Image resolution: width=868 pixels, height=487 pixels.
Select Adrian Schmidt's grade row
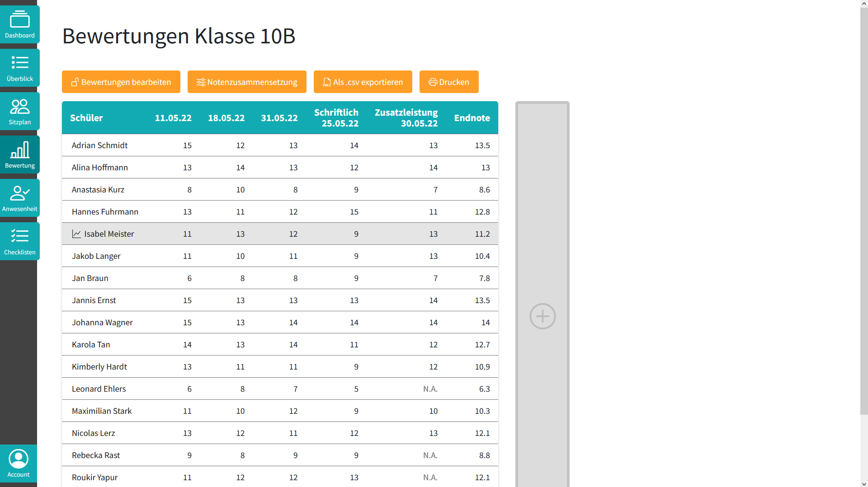pyautogui.click(x=280, y=145)
